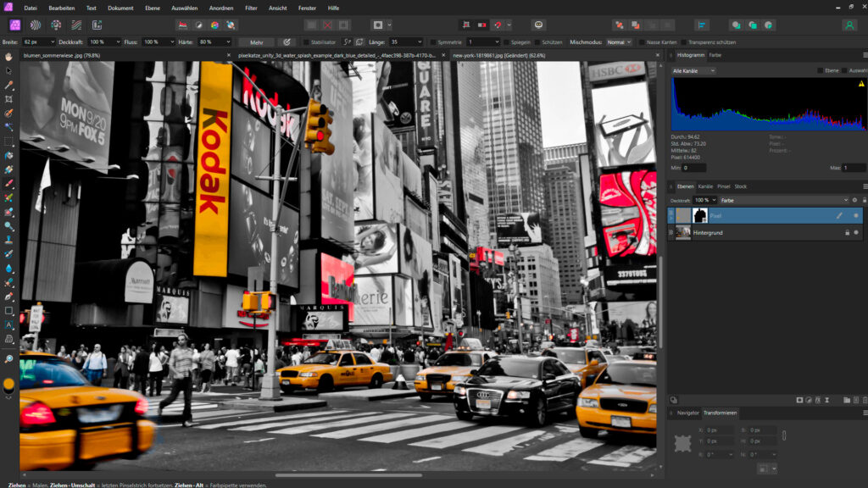This screenshot has width=868, height=488.
Task: Select the Paint Brush tool
Action: click(x=8, y=184)
